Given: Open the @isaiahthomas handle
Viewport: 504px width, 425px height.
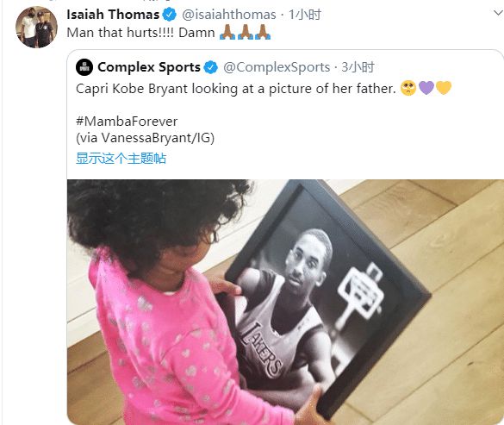Looking at the screenshot, I should pos(229,15).
